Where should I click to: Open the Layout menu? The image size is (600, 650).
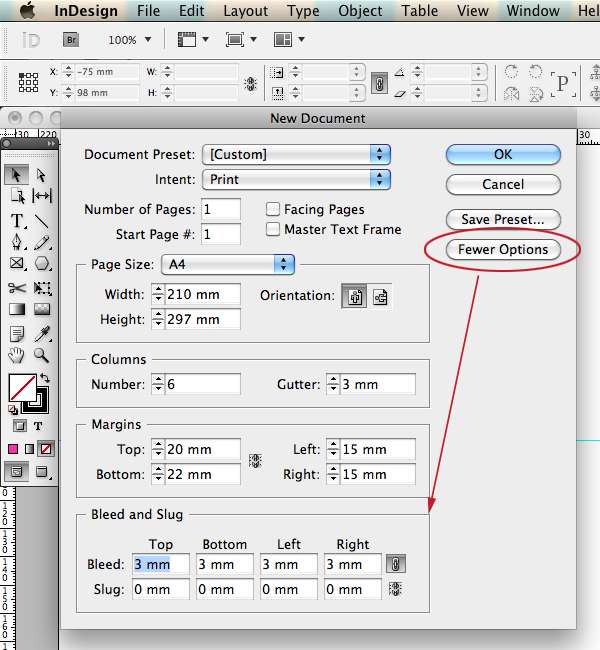245,11
